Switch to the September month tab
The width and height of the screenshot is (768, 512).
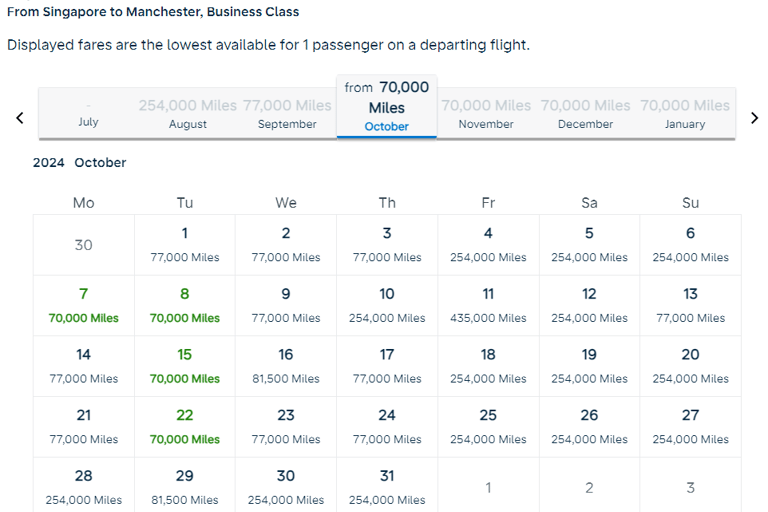(x=287, y=113)
